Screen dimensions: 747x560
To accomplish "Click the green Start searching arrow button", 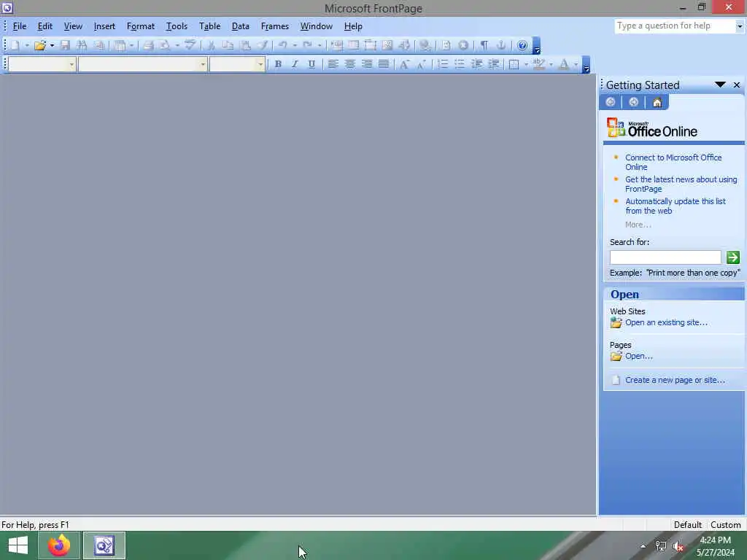I will tap(732, 257).
